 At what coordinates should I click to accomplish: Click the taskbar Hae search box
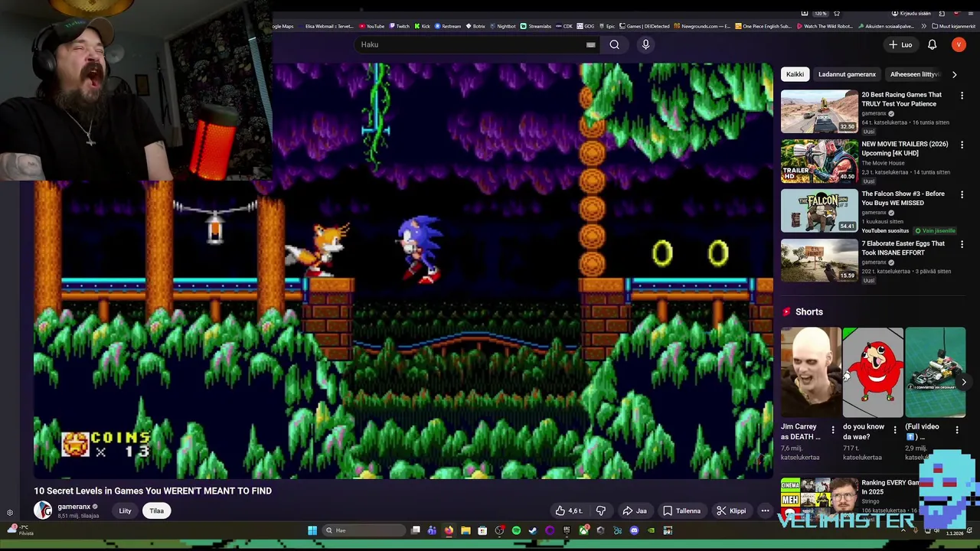[364, 530]
